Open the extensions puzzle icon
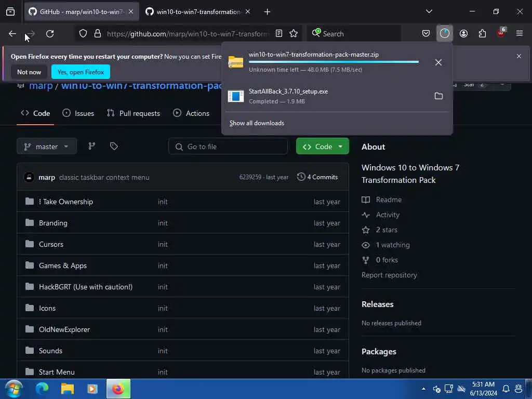This screenshot has height=399, width=532. point(482,34)
